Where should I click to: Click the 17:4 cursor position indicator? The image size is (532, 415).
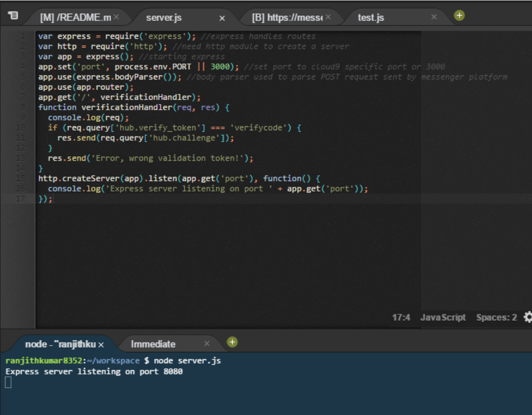tap(401, 317)
